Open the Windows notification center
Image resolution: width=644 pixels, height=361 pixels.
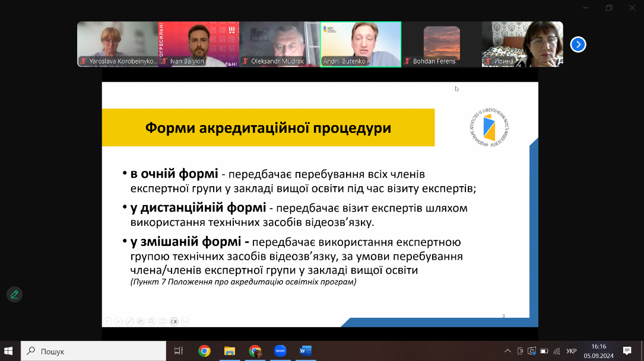pos(627,351)
